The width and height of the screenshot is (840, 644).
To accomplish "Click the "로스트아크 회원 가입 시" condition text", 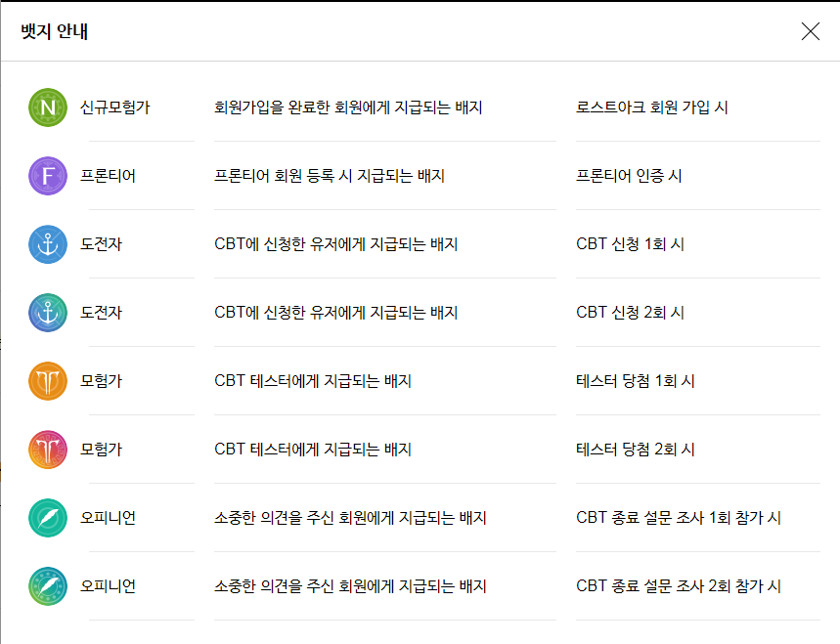I will click(651, 107).
